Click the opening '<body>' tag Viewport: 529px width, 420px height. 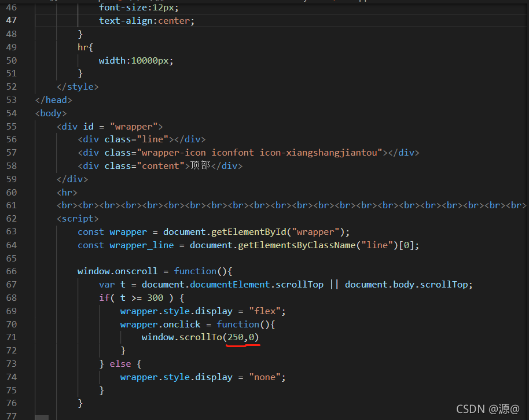click(x=51, y=113)
